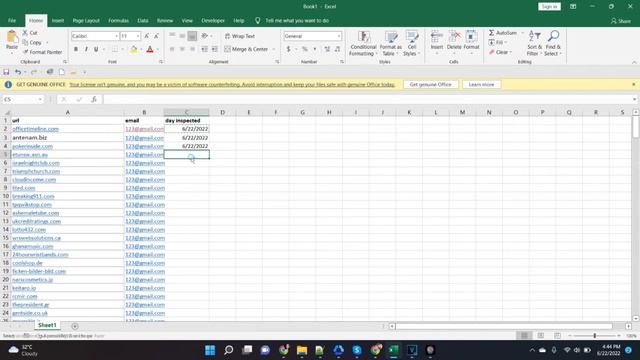Click the Decrease Indent icon
The width and height of the screenshot is (640, 360).
204,49
